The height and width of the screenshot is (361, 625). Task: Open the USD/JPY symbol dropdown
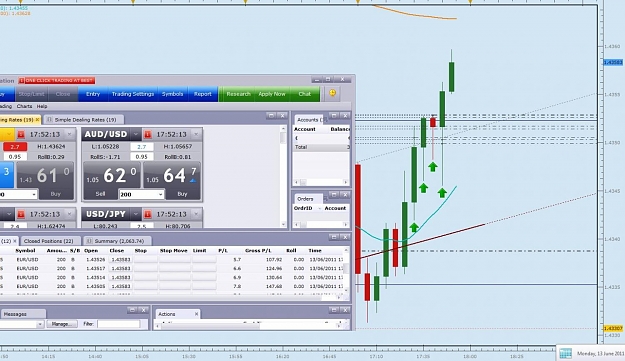136,214
